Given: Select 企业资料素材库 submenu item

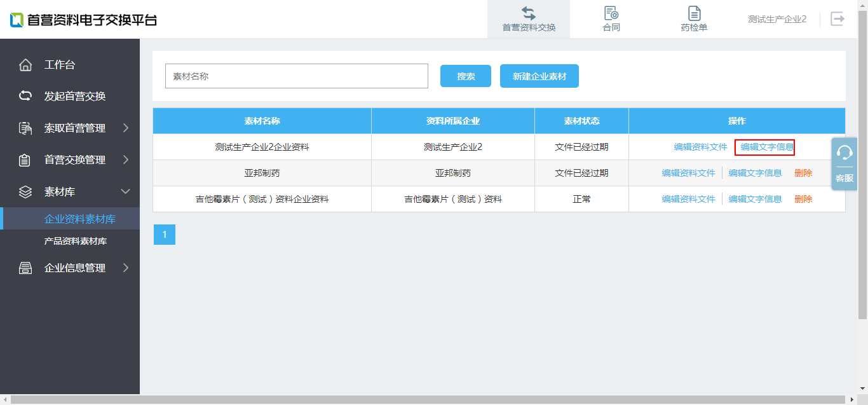Looking at the screenshot, I should [70, 219].
